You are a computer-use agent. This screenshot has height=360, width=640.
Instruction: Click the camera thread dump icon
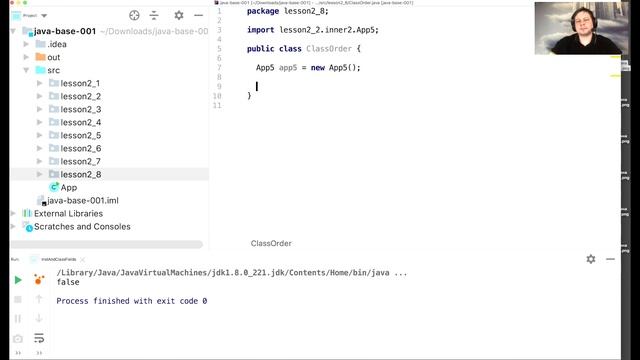[x=18, y=338]
